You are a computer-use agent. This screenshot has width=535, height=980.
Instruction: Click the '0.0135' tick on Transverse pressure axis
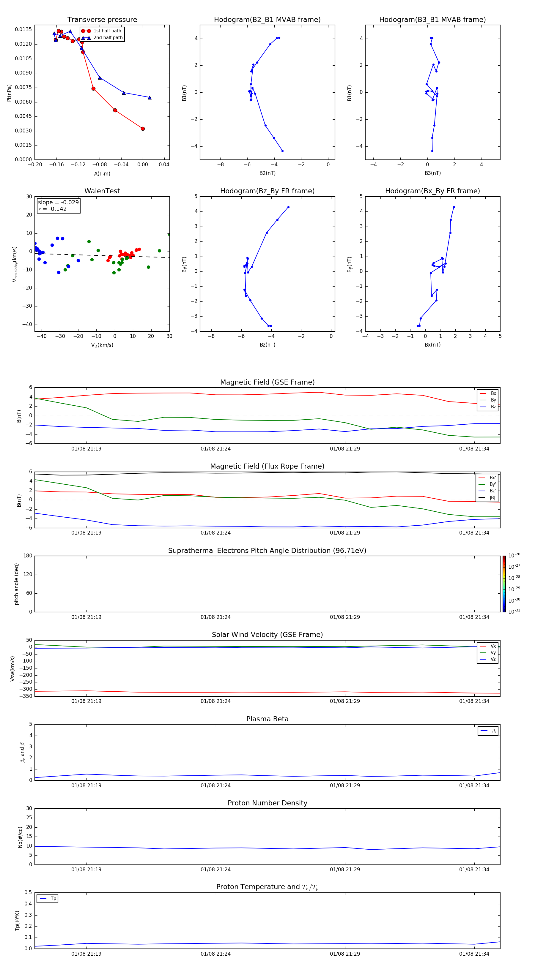point(23,30)
